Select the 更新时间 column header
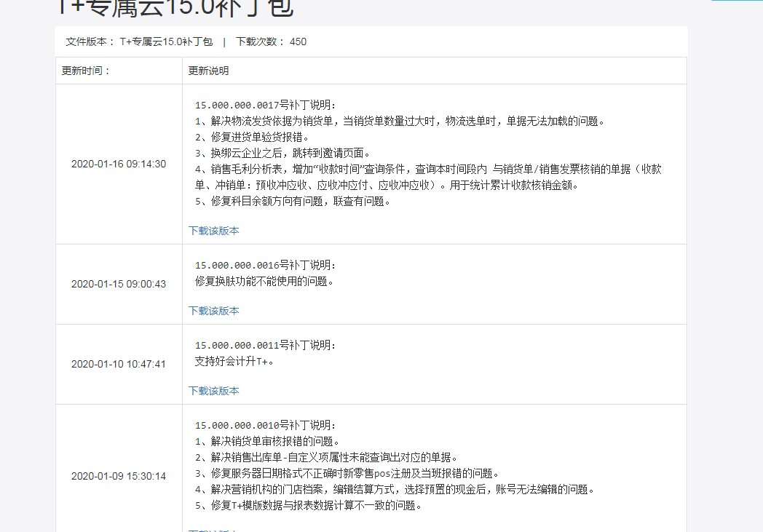 point(86,71)
